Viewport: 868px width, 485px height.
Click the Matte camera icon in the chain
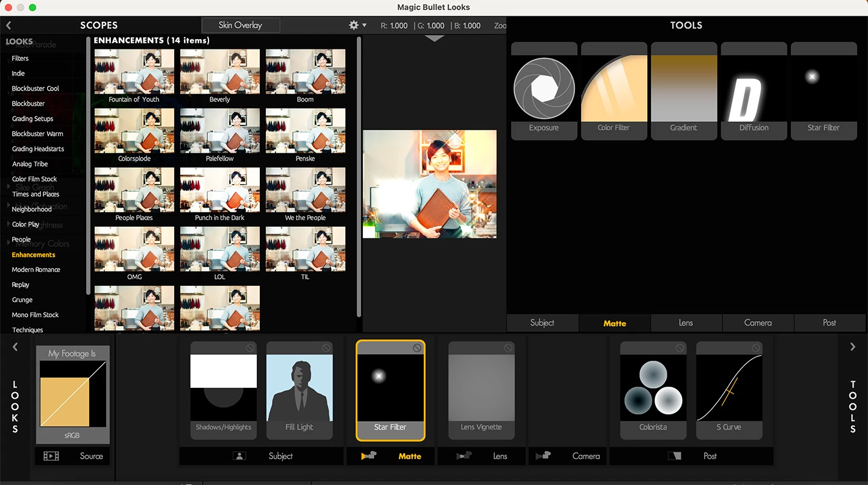point(368,456)
